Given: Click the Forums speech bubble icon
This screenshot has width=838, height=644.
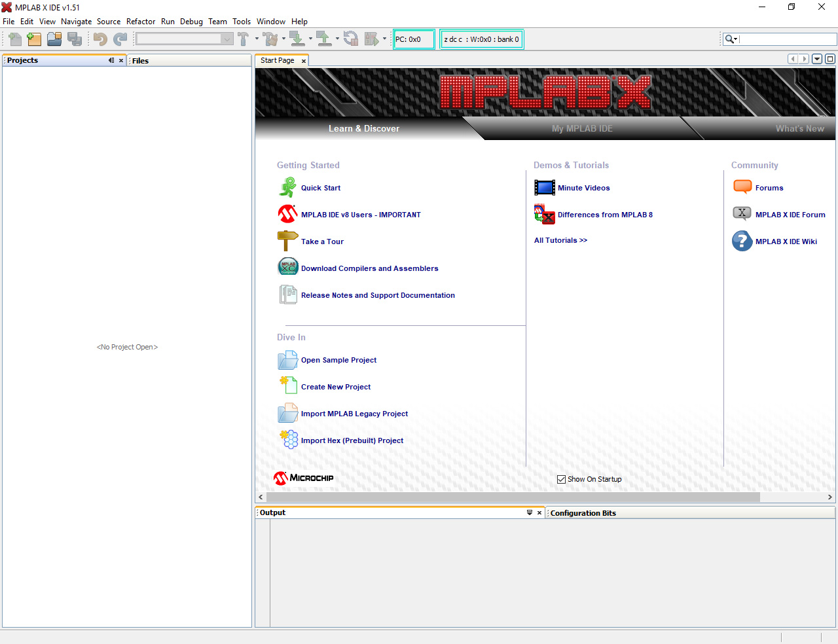Looking at the screenshot, I should [x=742, y=187].
